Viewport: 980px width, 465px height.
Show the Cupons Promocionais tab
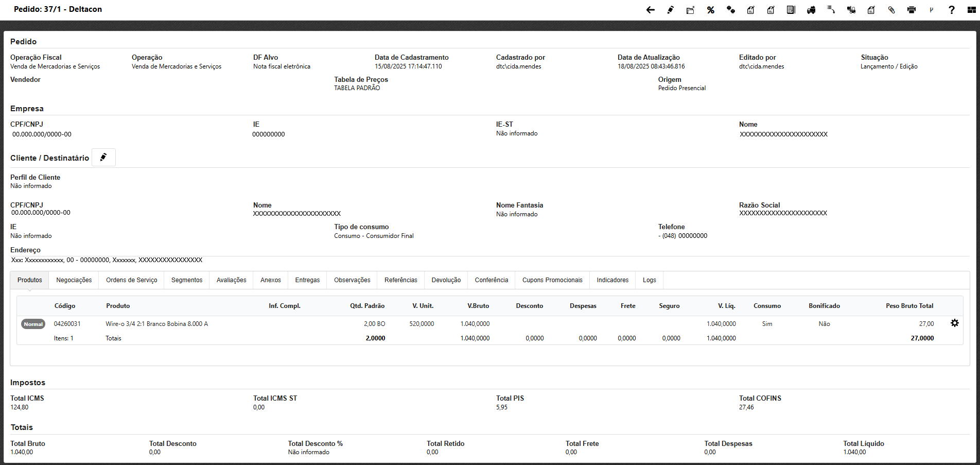tap(552, 280)
